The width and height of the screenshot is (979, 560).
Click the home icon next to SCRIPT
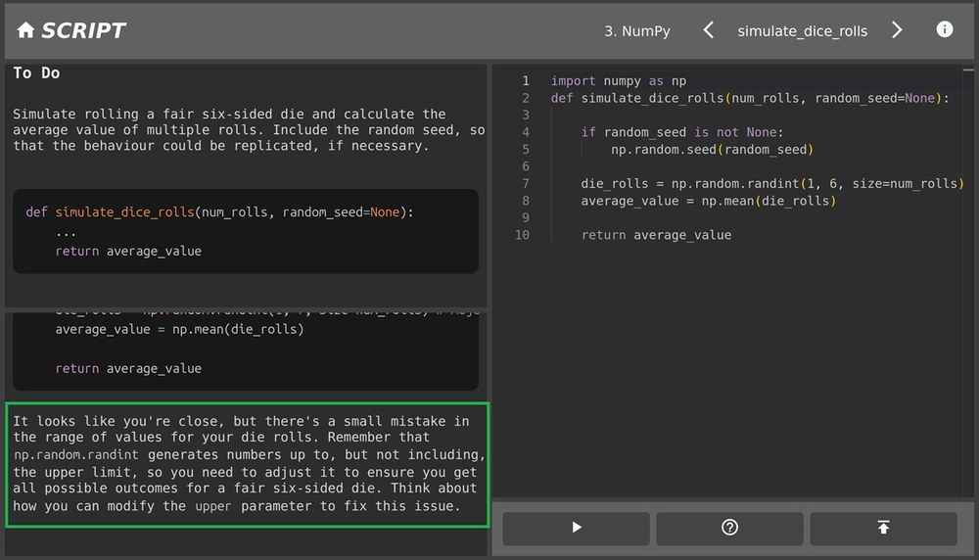coord(25,30)
